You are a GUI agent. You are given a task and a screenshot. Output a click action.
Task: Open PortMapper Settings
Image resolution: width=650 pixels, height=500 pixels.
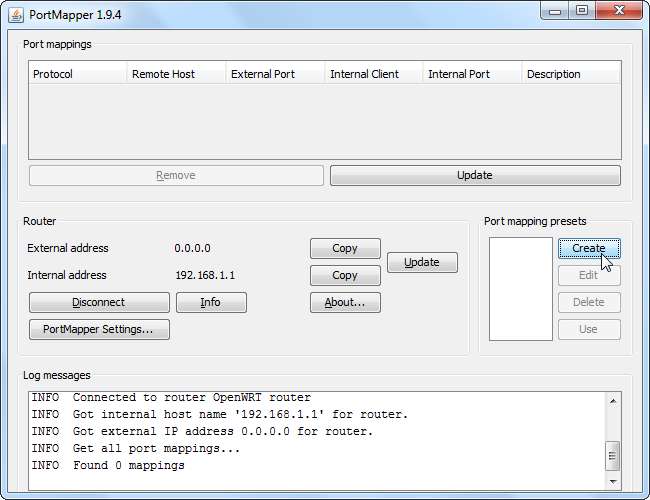pyautogui.click(x=99, y=330)
